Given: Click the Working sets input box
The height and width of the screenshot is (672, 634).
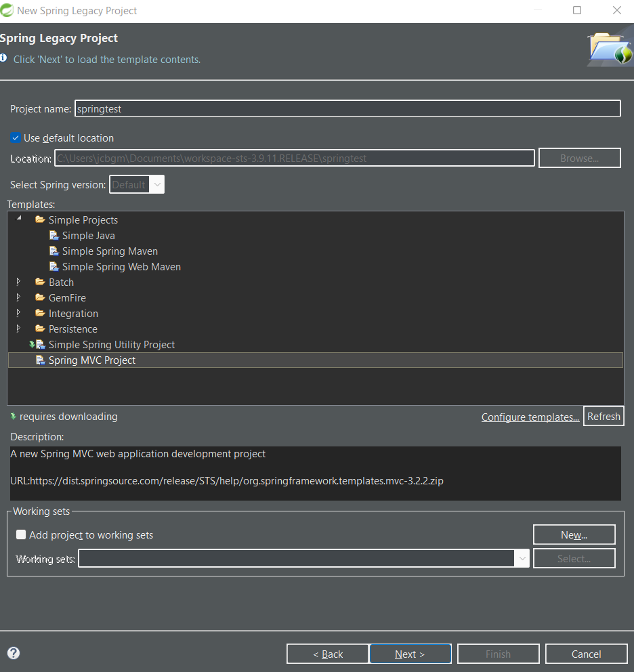Looking at the screenshot, I should tap(297, 558).
